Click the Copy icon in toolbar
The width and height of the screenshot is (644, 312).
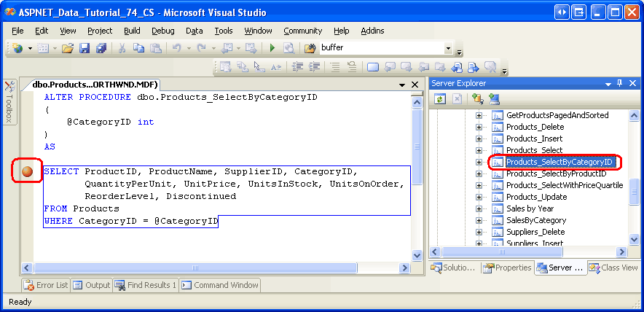coord(138,48)
